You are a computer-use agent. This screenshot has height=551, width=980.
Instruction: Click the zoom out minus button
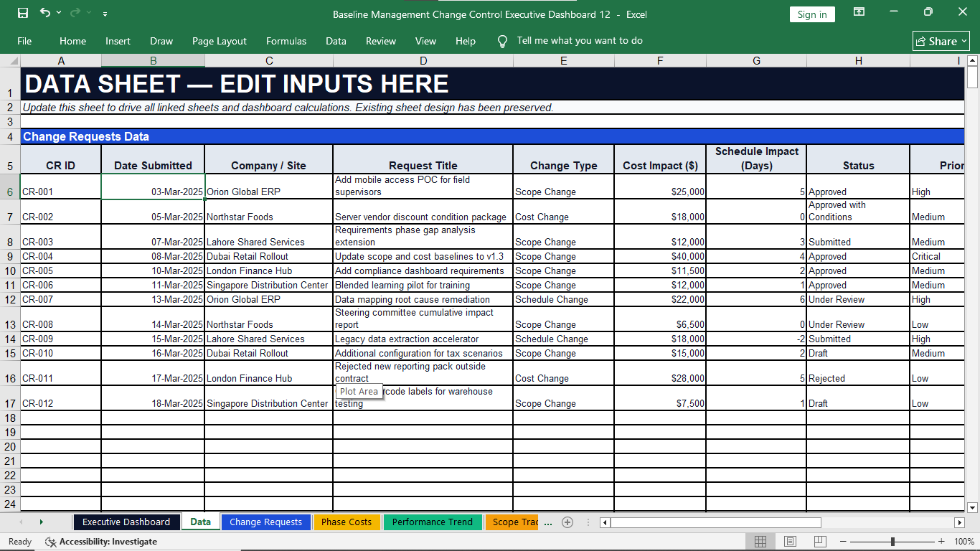844,542
